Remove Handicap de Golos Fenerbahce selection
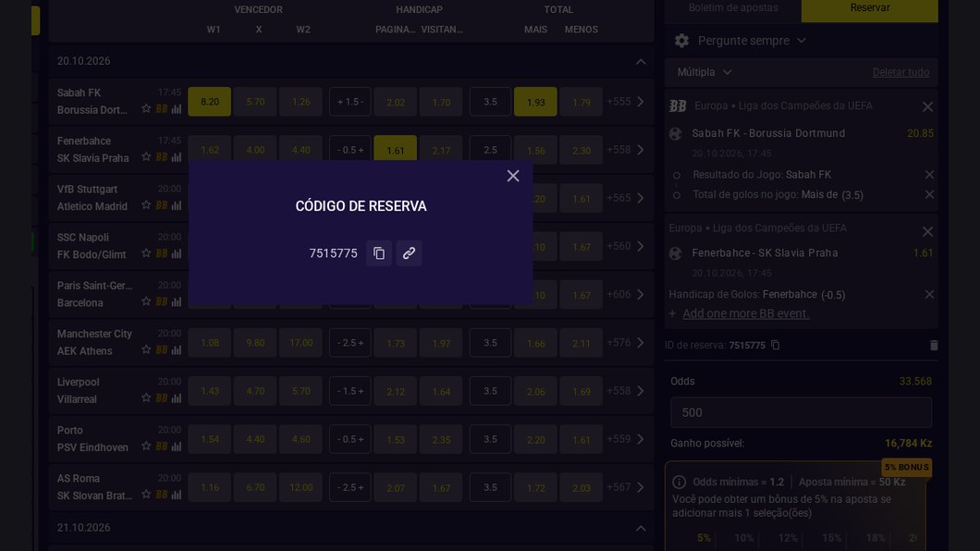 click(929, 294)
